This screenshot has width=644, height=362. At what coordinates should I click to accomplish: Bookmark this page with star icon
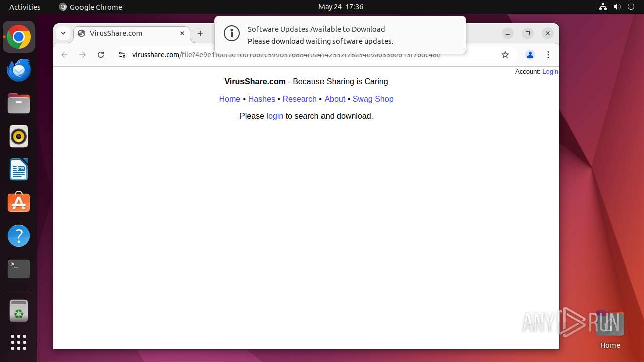click(505, 55)
